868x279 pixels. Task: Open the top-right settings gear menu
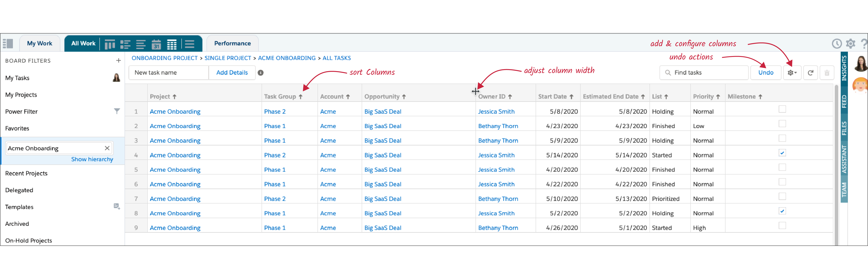coord(851,43)
